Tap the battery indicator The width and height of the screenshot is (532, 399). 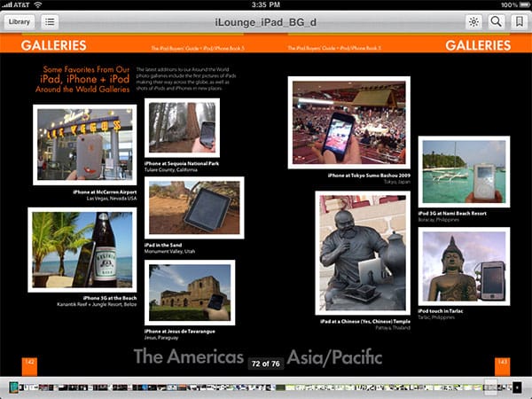tap(523, 4)
